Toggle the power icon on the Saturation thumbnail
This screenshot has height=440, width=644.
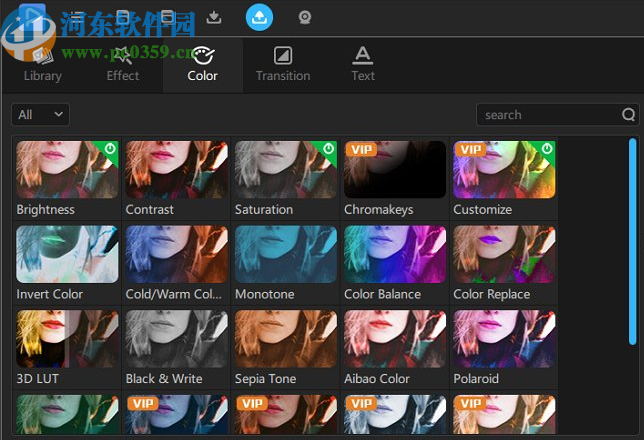click(x=328, y=149)
